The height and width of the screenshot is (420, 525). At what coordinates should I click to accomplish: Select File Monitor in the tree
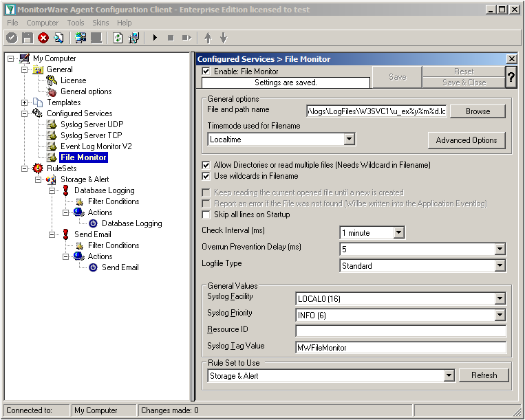click(x=83, y=157)
